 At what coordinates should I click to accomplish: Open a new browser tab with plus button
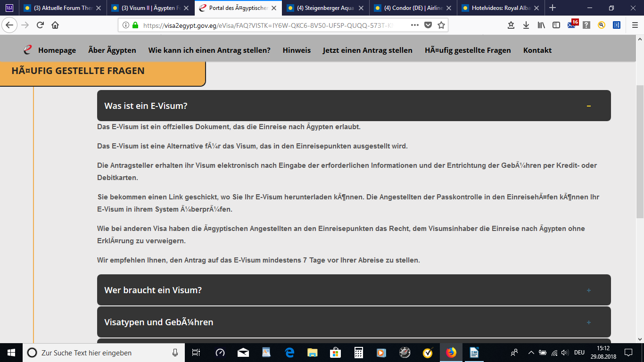[x=553, y=8]
